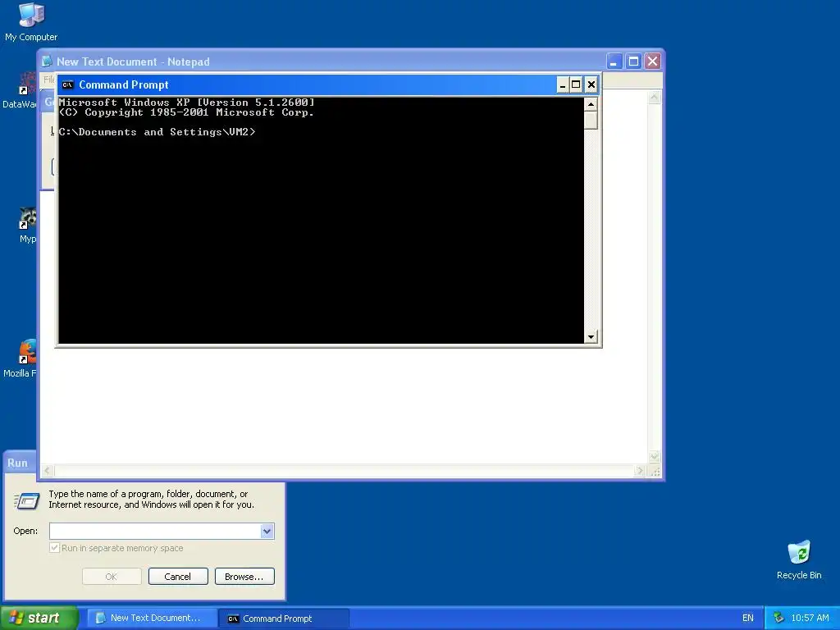Image resolution: width=840 pixels, height=630 pixels.
Task: Click the Copyright 1985-2001 Microsoft Corp. line
Action: [186, 112]
